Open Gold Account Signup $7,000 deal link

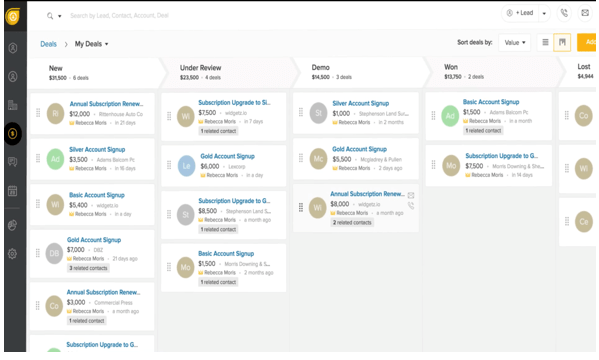(x=94, y=240)
